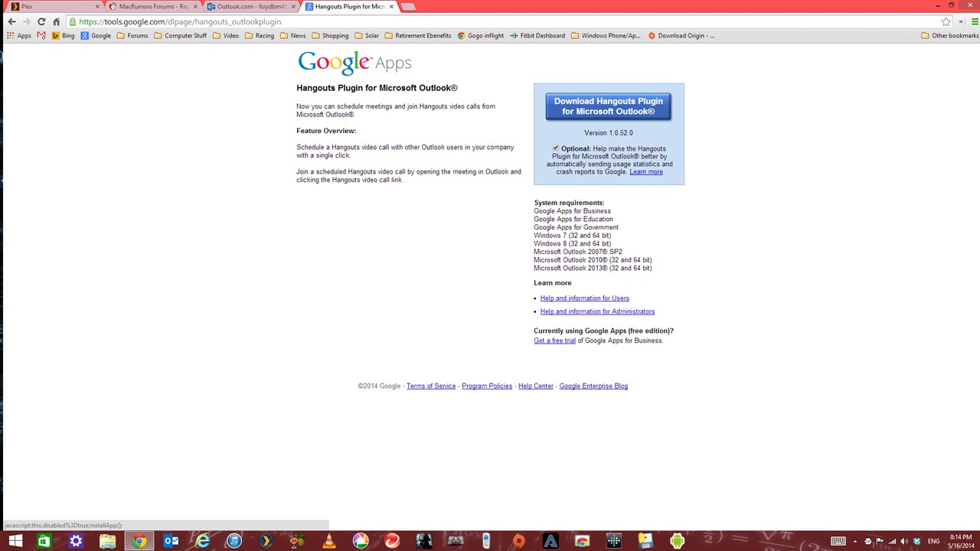The width and height of the screenshot is (980, 551).
Task: Open the taskbar clock and date
Action: 961,541
